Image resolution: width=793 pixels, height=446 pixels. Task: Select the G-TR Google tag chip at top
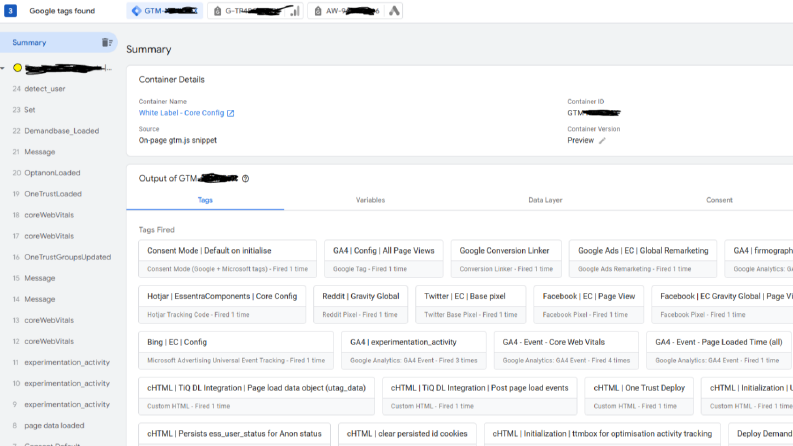pyautogui.click(x=255, y=11)
